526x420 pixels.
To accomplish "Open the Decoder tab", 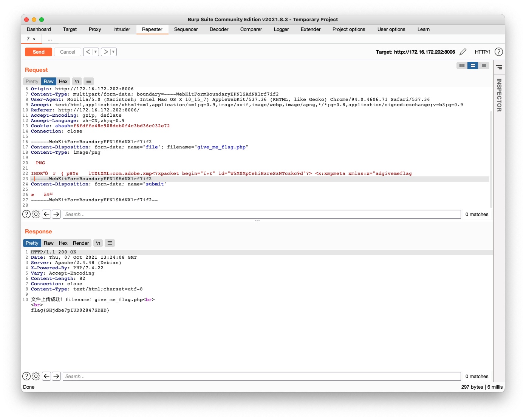I will pos(219,29).
